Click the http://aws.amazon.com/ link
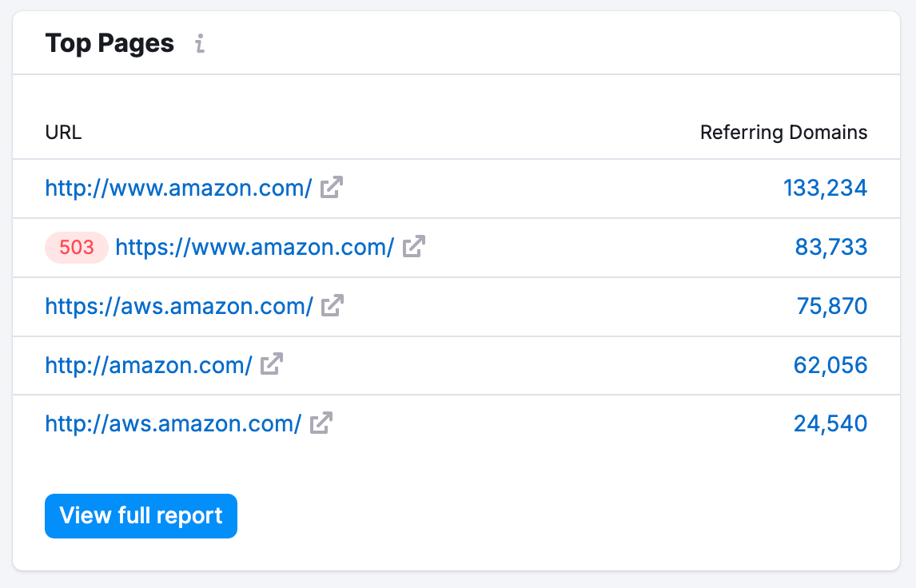This screenshot has height=588, width=916. [x=173, y=424]
